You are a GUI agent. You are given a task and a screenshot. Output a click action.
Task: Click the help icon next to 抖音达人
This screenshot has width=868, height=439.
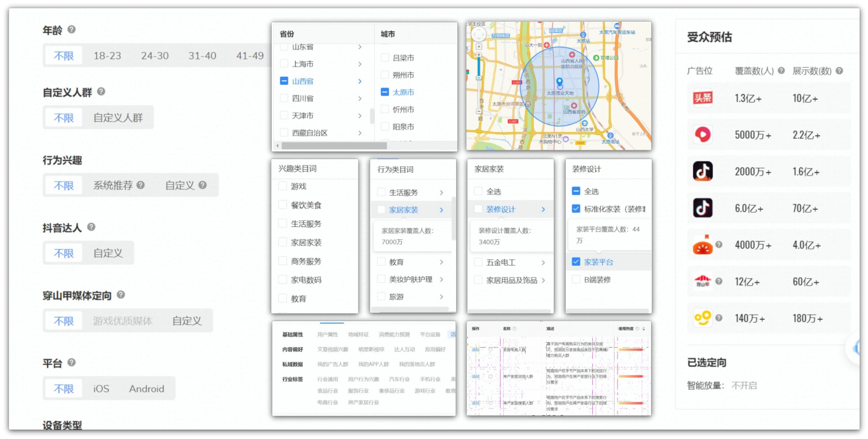(x=91, y=227)
